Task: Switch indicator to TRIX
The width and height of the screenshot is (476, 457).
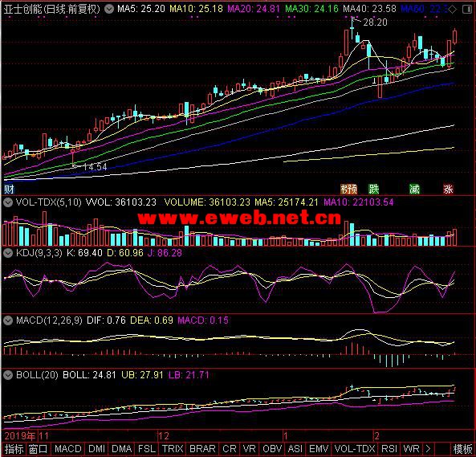Action: point(172,449)
